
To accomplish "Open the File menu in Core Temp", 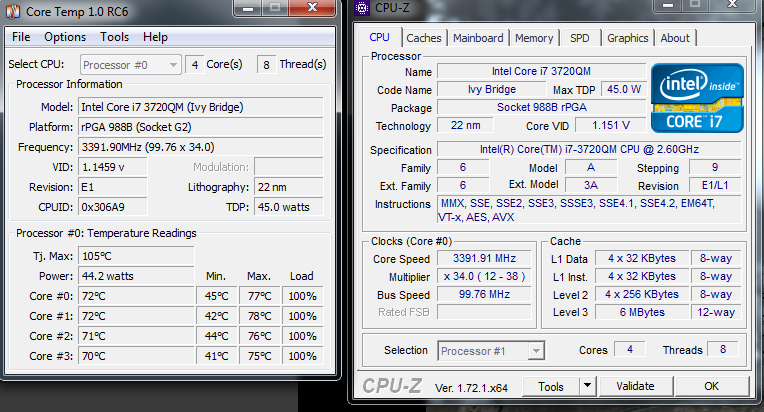I will 21,37.
